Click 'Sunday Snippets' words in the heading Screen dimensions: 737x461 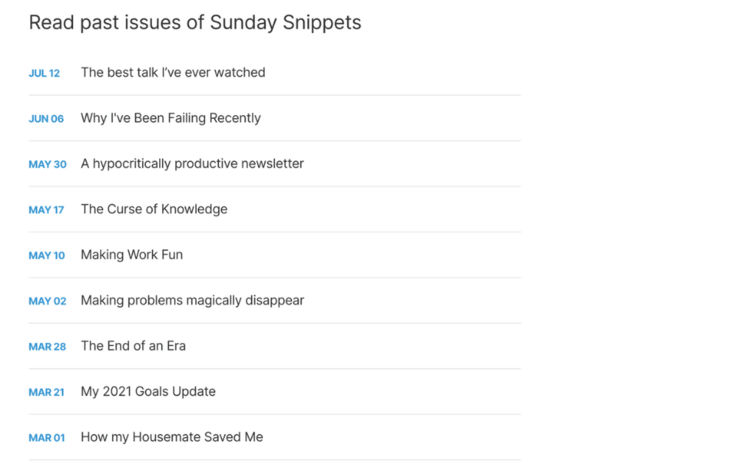285,23
